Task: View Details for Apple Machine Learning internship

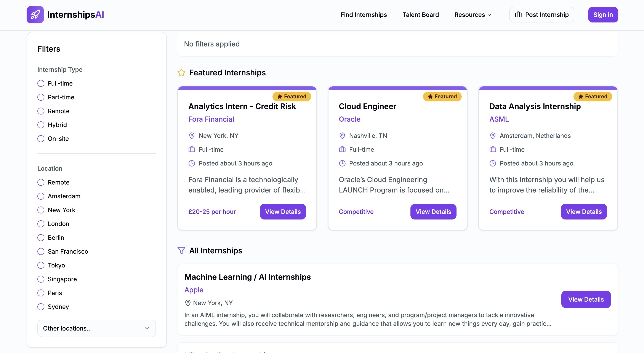Action: [x=586, y=299]
